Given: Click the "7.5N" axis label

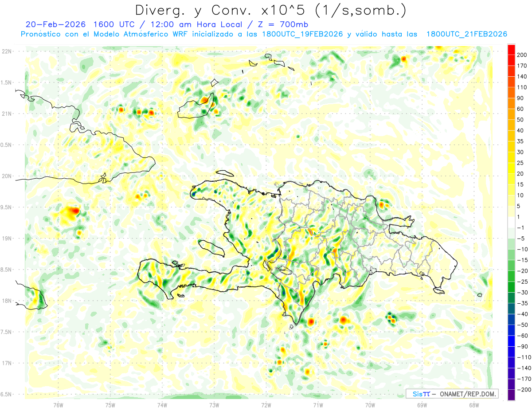Looking at the screenshot, I should pyautogui.click(x=7, y=332).
